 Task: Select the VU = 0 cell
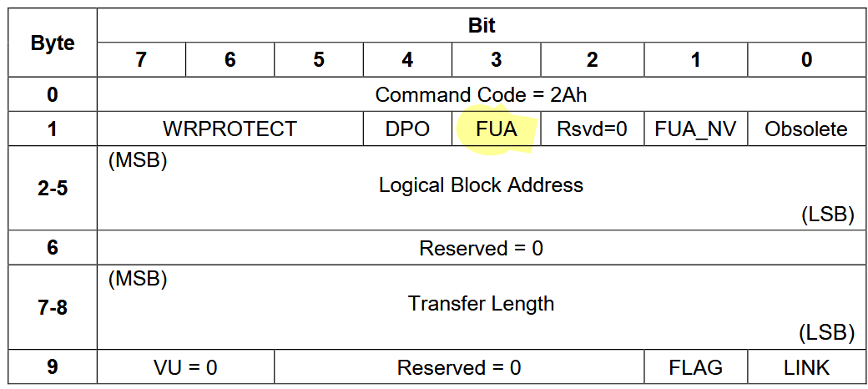[186, 366]
